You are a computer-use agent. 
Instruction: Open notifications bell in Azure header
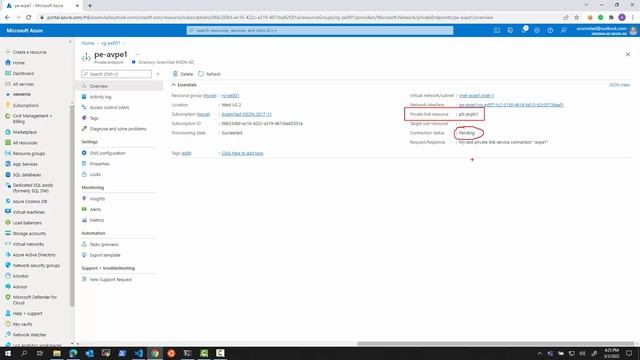524,30
